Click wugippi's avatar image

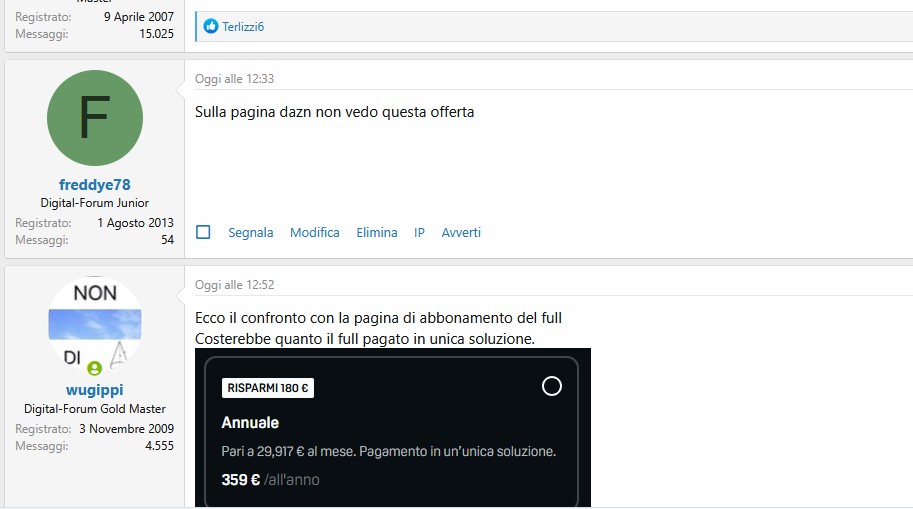click(95, 324)
